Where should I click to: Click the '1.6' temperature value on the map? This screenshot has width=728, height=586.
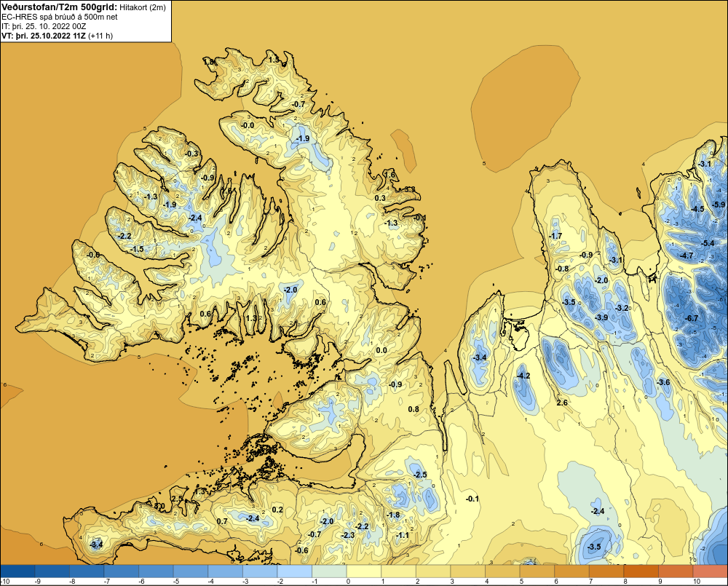pos(390,175)
